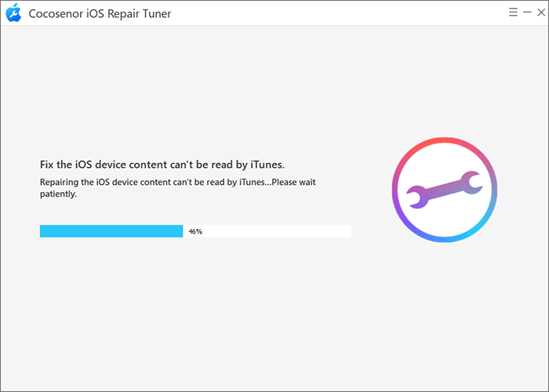This screenshot has height=392, width=549.
Task: Open the hamburger menu in title bar
Action: (x=513, y=13)
